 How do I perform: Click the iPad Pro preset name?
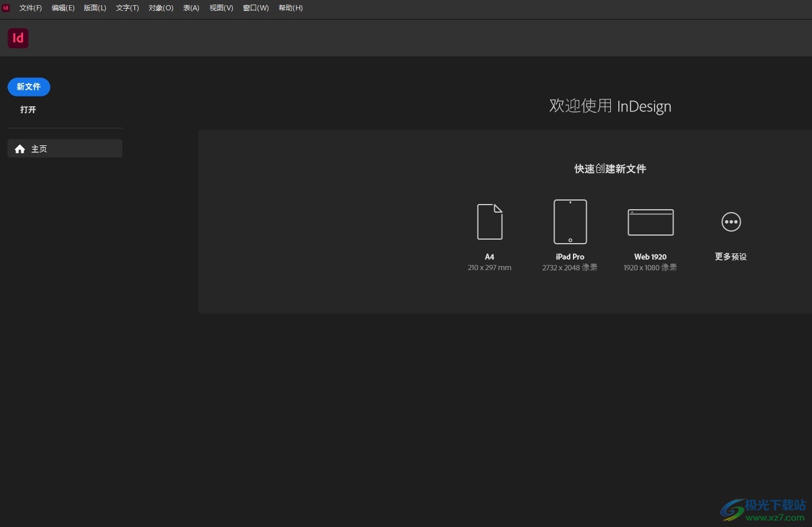click(570, 257)
